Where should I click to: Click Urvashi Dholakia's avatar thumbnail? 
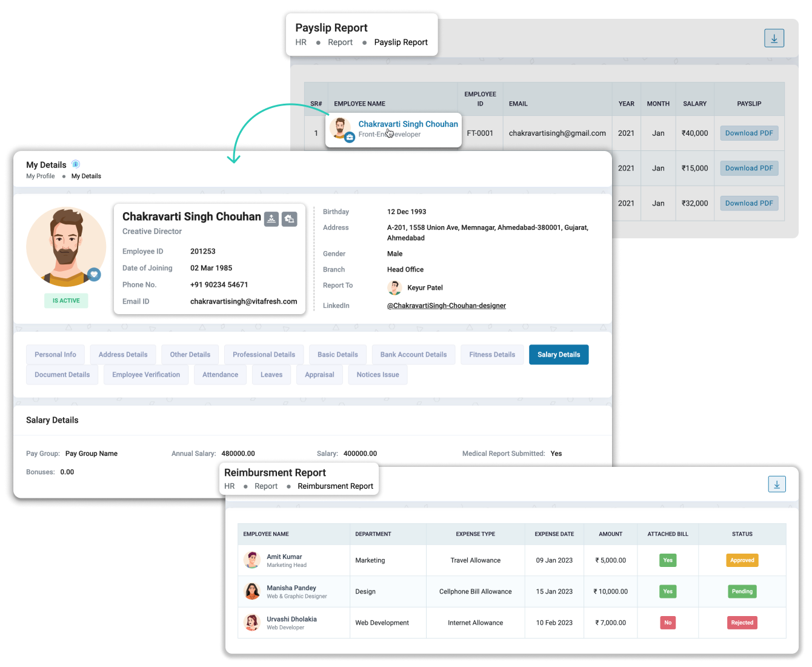point(253,622)
